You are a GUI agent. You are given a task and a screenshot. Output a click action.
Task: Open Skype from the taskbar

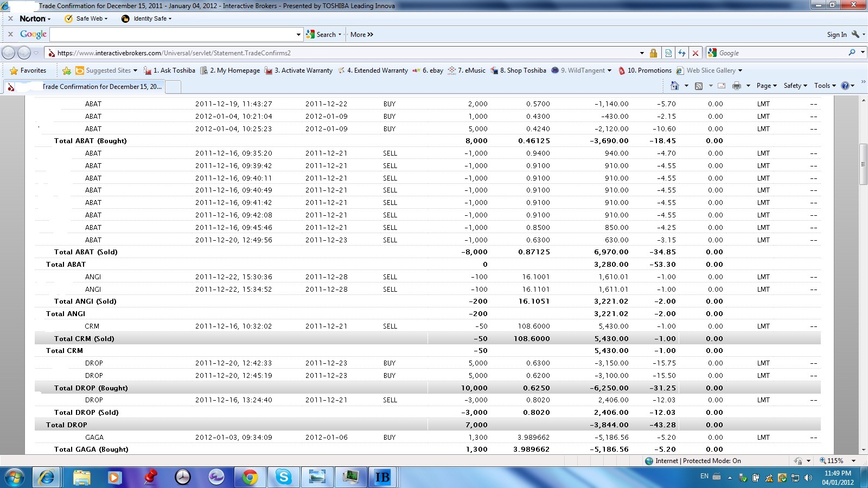283,477
